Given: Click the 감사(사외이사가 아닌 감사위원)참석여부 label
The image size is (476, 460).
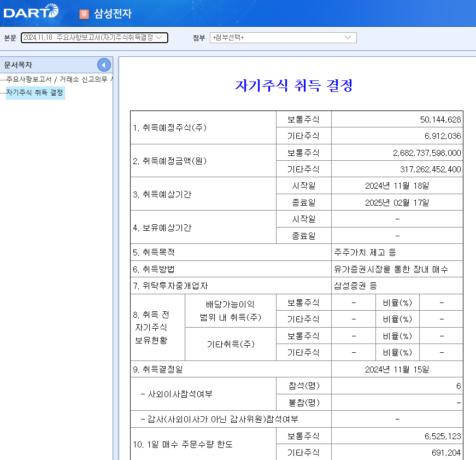Looking at the screenshot, I should tap(219, 420).
